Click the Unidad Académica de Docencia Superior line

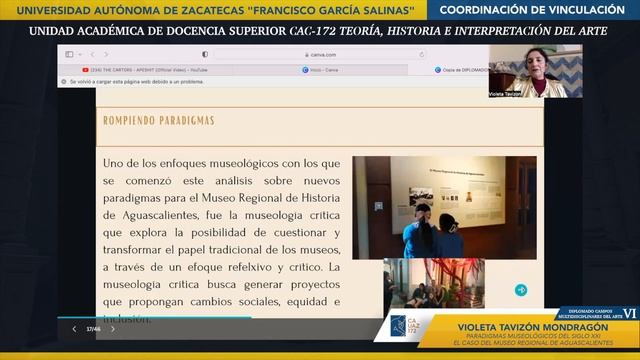pos(318,31)
